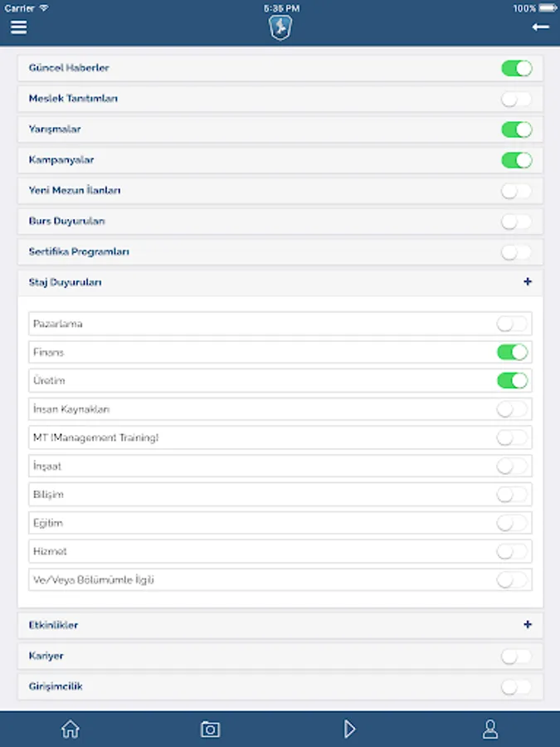
Task: Enable the Sertifika Programları toggle
Action: click(517, 252)
